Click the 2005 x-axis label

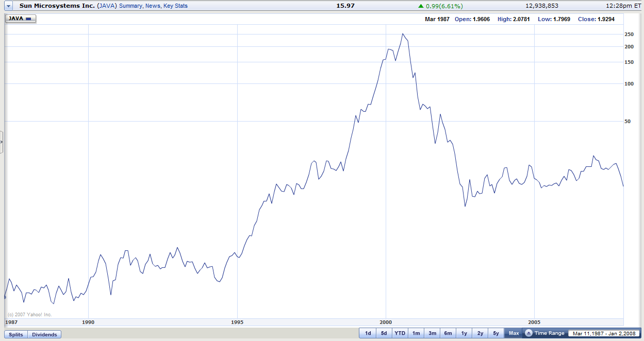click(x=535, y=322)
